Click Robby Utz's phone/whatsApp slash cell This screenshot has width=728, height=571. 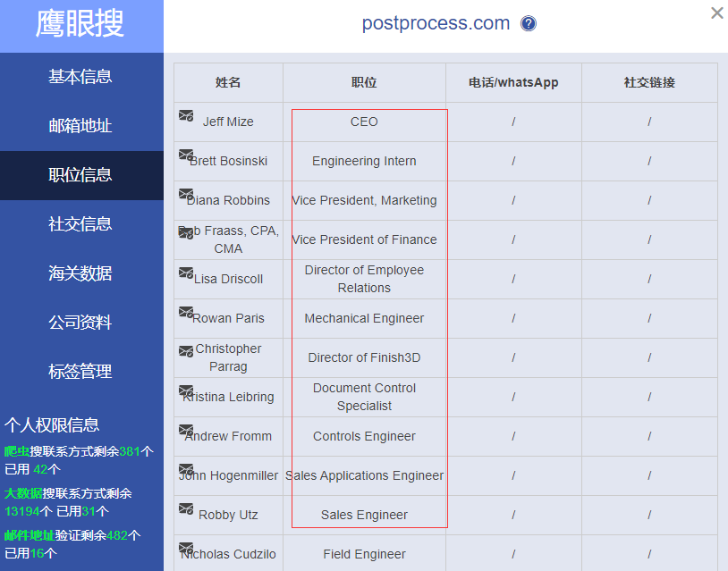[513, 516]
